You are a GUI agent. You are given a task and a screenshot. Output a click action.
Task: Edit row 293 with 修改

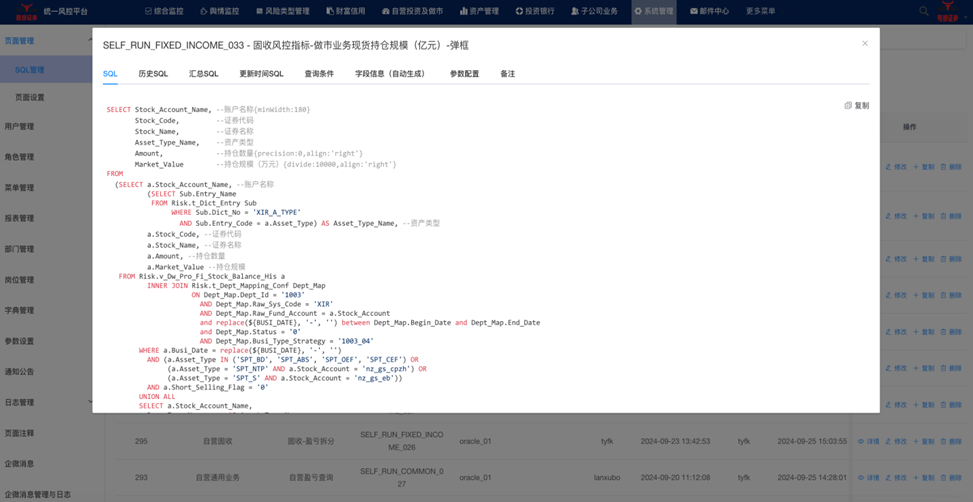(x=896, y=478)
